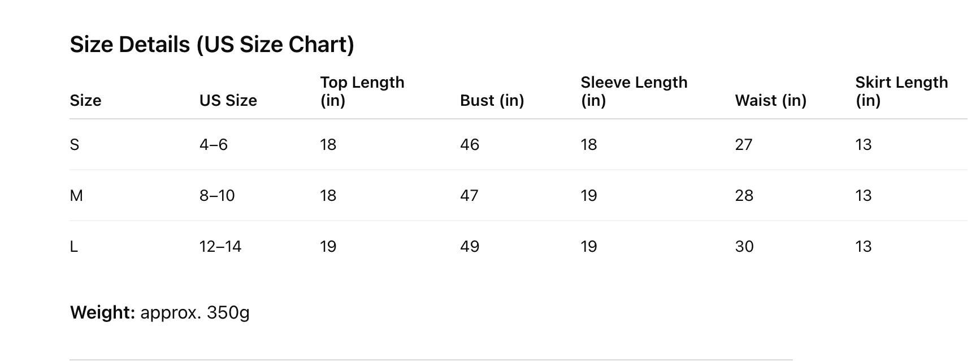
Task: Click the 4–6 US size cell
Action: click(x=214, y=145)
